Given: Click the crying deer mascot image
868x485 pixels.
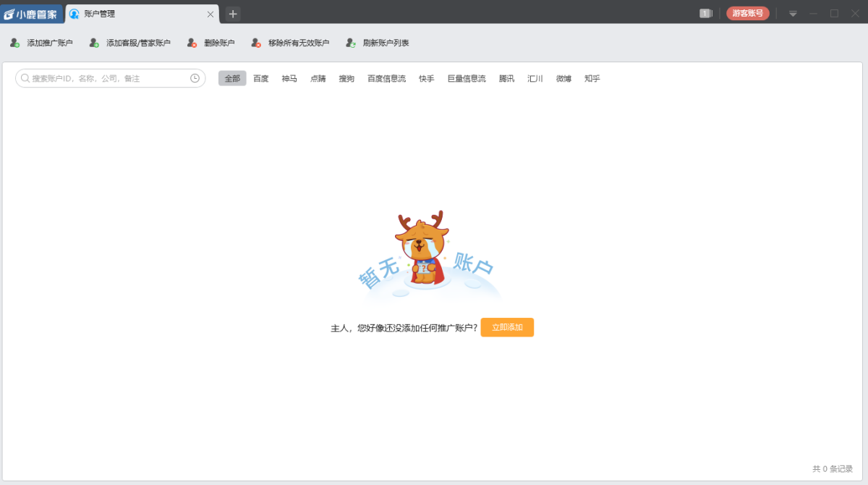Looking at the screenshot, I should click(421, 248).
